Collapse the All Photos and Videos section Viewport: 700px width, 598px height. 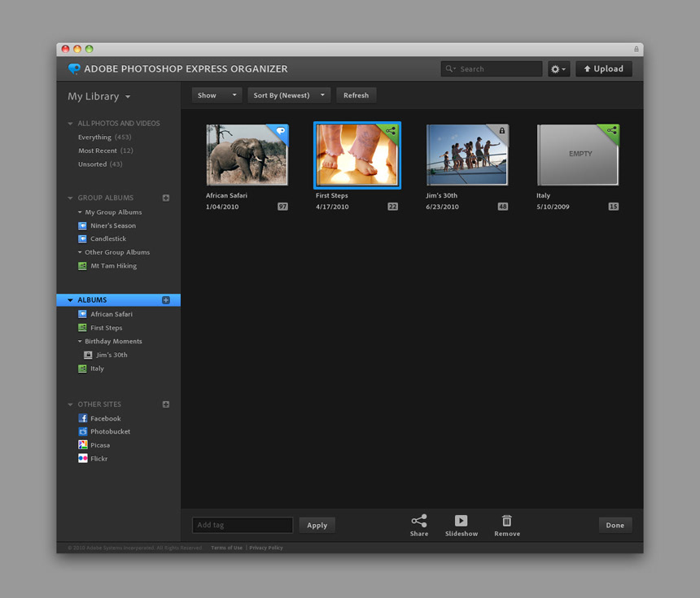click(70, 124)
